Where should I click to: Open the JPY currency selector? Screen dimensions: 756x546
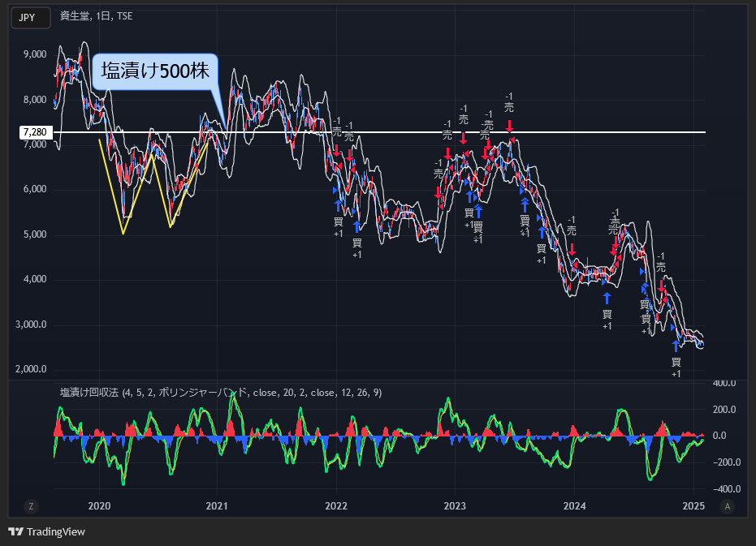[31, 18]
